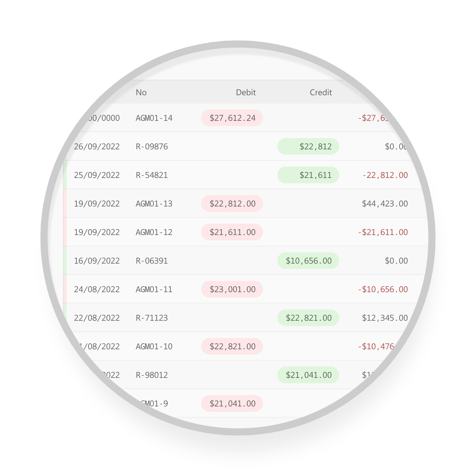Open entry AGM01-14
476x476 pixels.
(x=154, y=118)
